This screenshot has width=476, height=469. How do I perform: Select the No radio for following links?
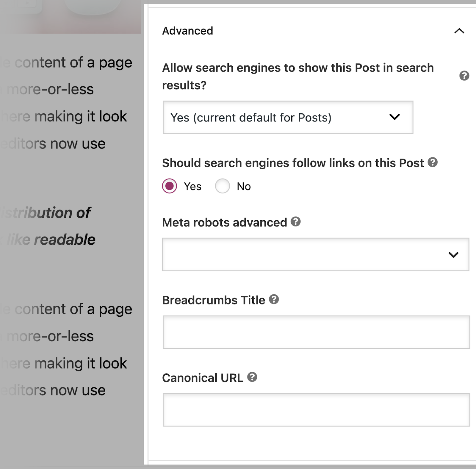(223, 186)
